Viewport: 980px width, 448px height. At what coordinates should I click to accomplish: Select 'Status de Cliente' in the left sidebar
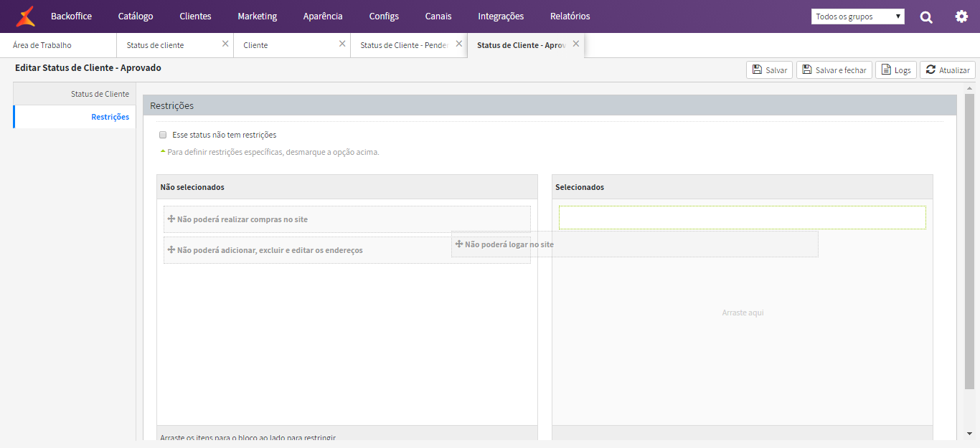[x=75, y=94]
